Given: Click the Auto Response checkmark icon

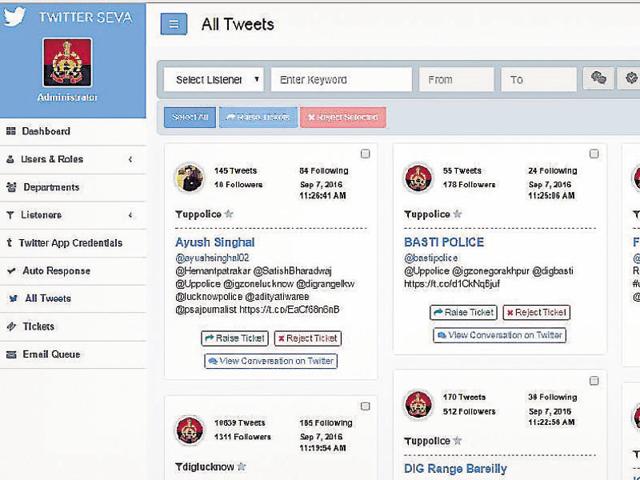Looking at the screenshot, I should click(12, 271).
